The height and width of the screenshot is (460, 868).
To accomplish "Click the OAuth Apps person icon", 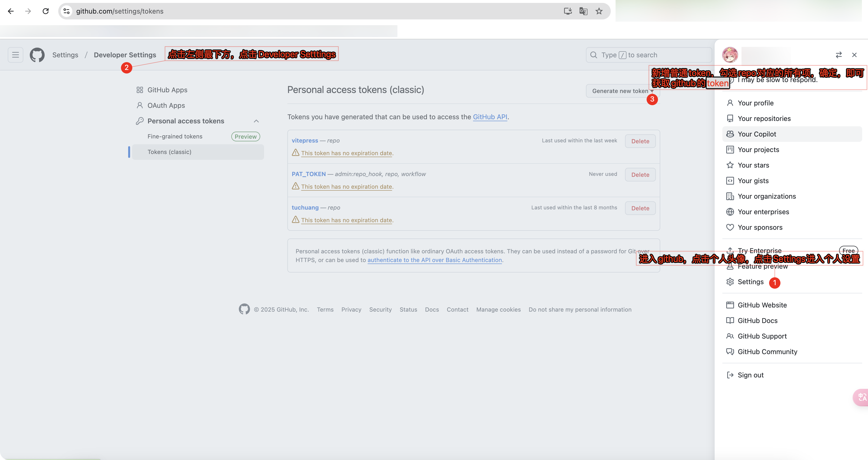I will 140,105.
